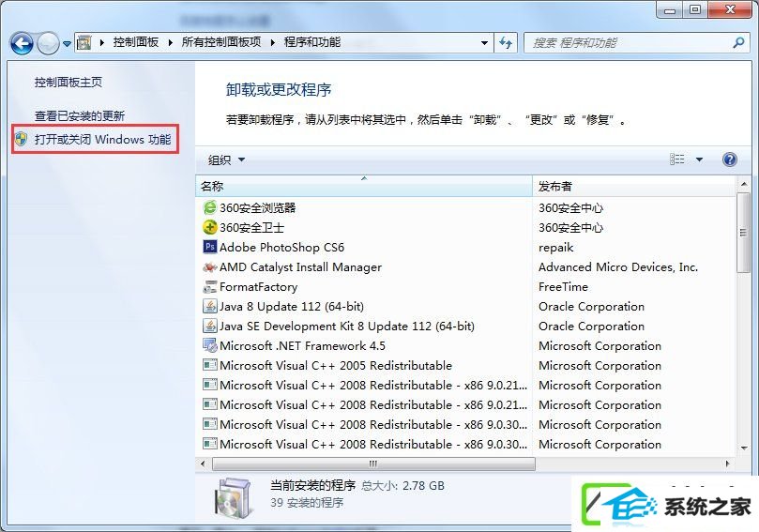Click the blue help icon
The image size is (759, 532).
[730, 160]
